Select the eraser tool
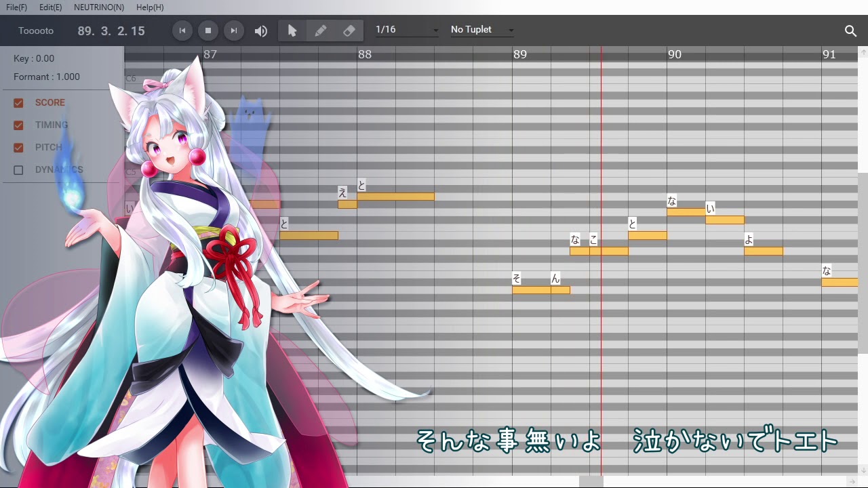Viewport: 868px width, 488px height. pyautogui.click(x=349, y=30)
